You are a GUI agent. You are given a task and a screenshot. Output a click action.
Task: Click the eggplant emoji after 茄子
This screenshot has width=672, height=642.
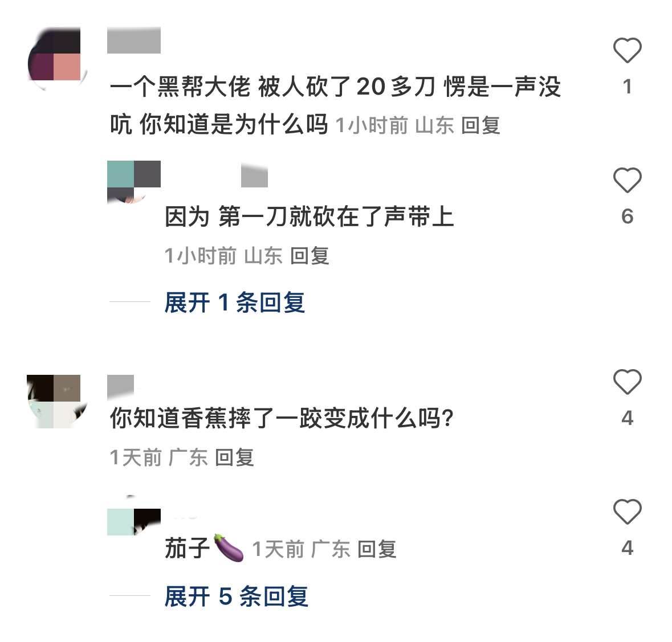pyautogui.click(x=229, y=548)
